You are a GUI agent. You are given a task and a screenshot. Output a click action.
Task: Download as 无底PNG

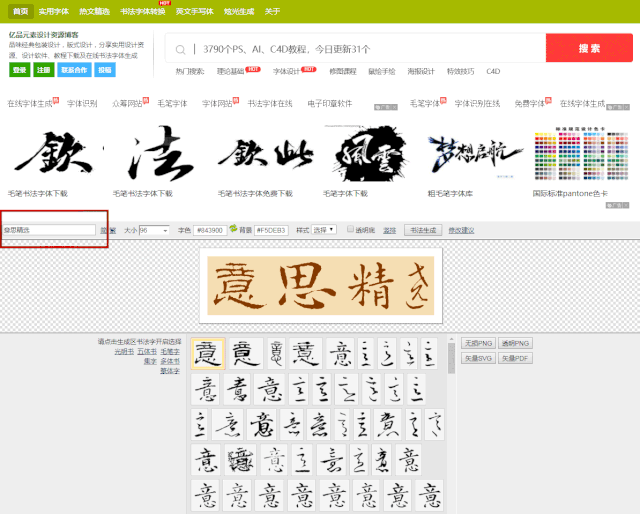pos(477,343)
